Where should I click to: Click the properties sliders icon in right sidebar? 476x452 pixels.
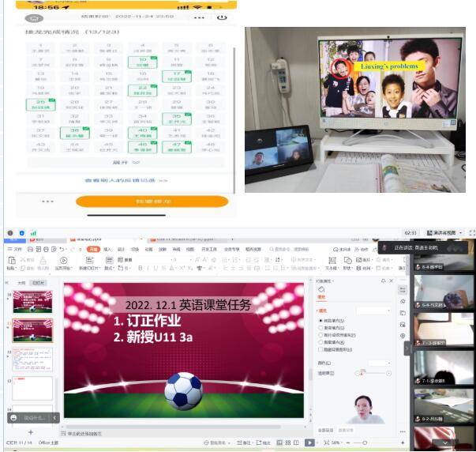(403, 290)
